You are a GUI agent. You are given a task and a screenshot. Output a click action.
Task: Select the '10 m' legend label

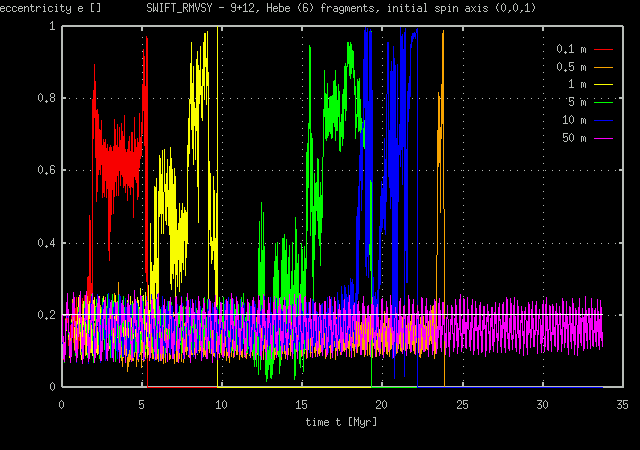click(x=574, y=120)
